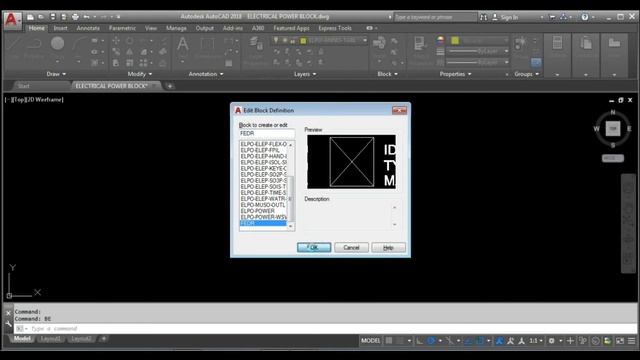Click the Save icon in quick access toolbar

click(x=53, y=17)
